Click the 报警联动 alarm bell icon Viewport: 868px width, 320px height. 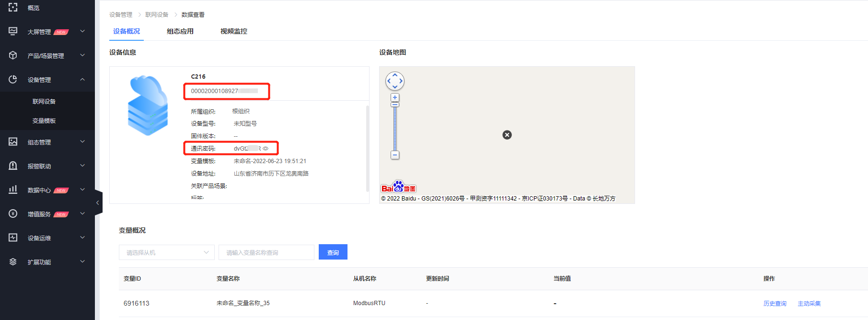(x=13, y=166)
